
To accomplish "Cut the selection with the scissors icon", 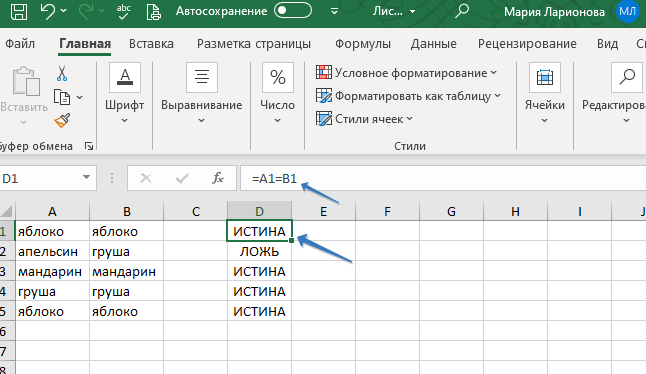I will tap(62, 73).
